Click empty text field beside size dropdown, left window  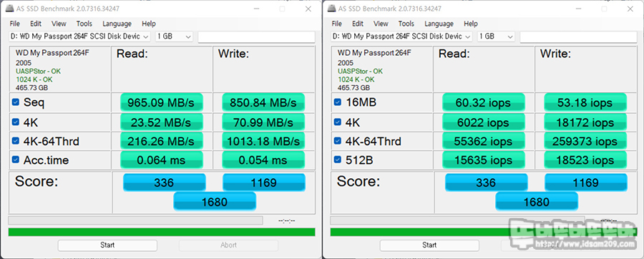click(257, 36)
